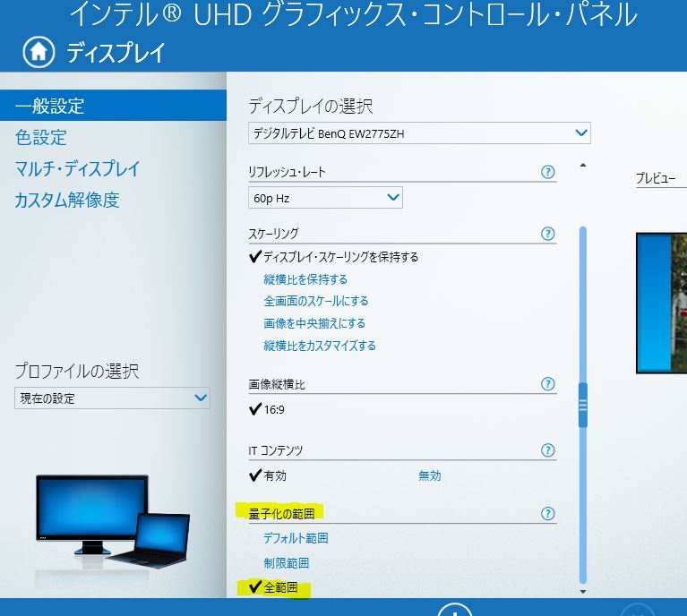Select デフォルト範囲 quantization range
687x616 pixels.
click(x=296, y=537)
